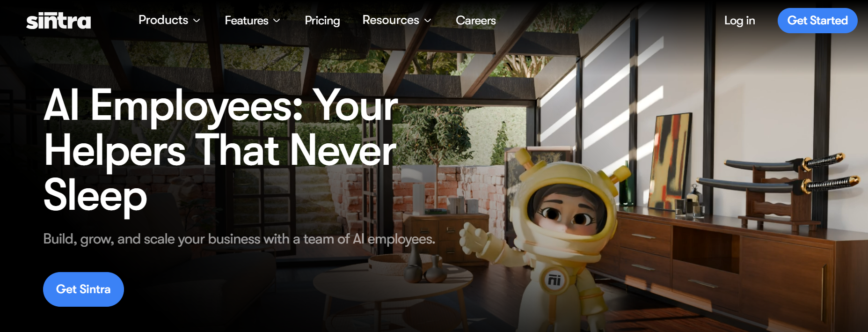Click the badge on character's suit
868x332 pixels.
pos(554,280)
